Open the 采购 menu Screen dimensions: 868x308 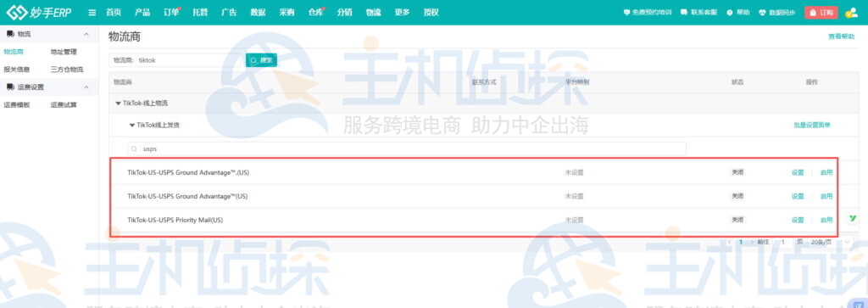click(287, 12)
